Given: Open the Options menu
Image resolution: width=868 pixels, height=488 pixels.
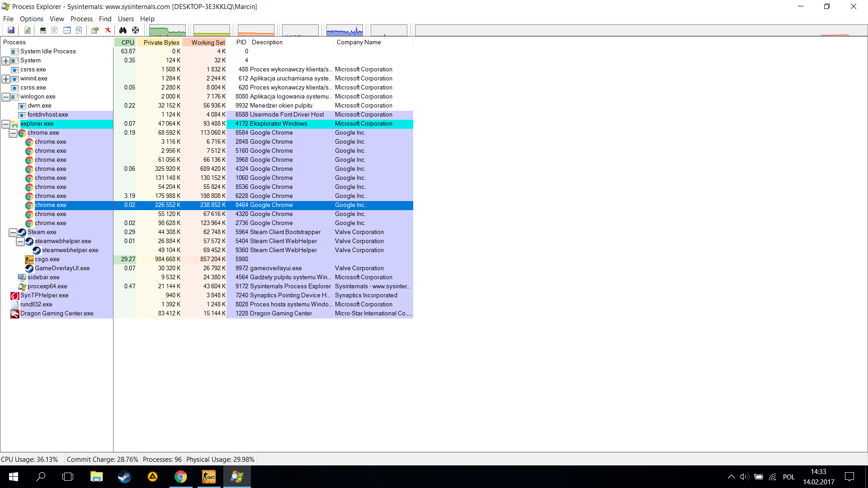Looking at the screenshot, I should pyautogui.click(x=32, y=19).
